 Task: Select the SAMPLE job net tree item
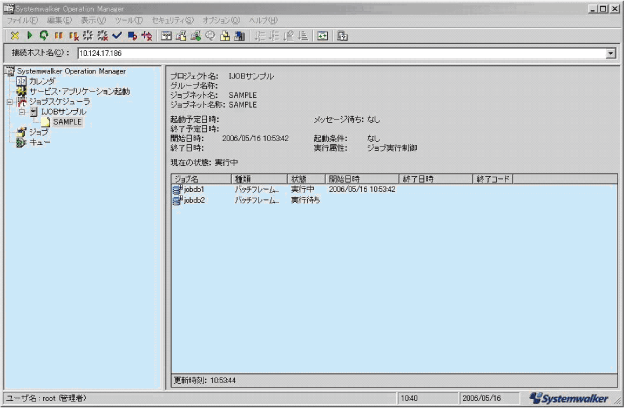(67, 122)
